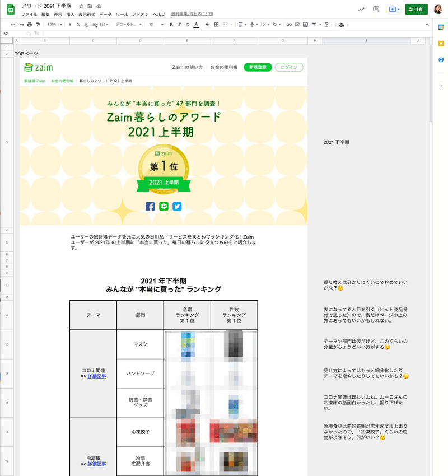
Task: Open Google Keep in the side panel
Action: coord(441,44)
